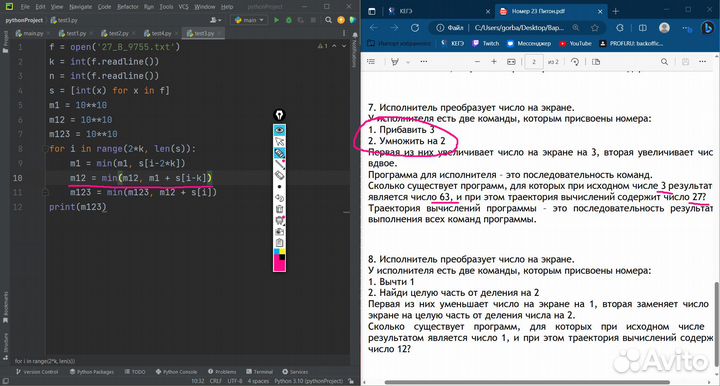The image size is (720, 386).
Task: Open the YouTube bookmark
Action: pyautogui.click(x=575, y=44)
